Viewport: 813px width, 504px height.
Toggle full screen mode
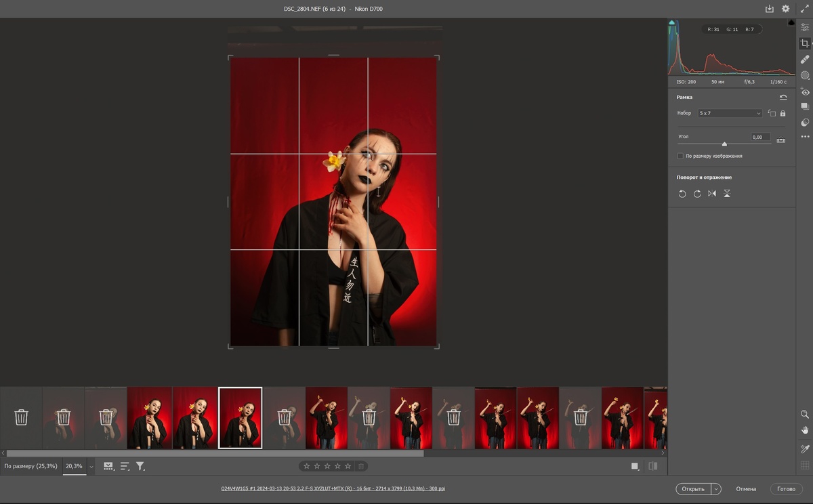[804, 9]
